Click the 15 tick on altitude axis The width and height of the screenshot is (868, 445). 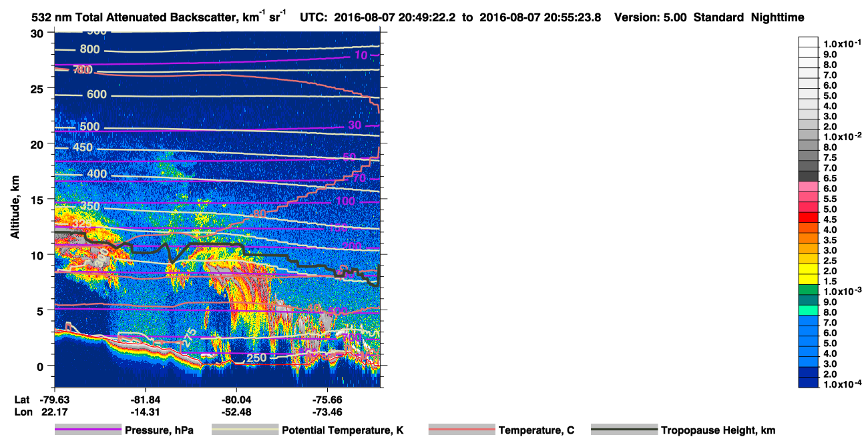38,199
